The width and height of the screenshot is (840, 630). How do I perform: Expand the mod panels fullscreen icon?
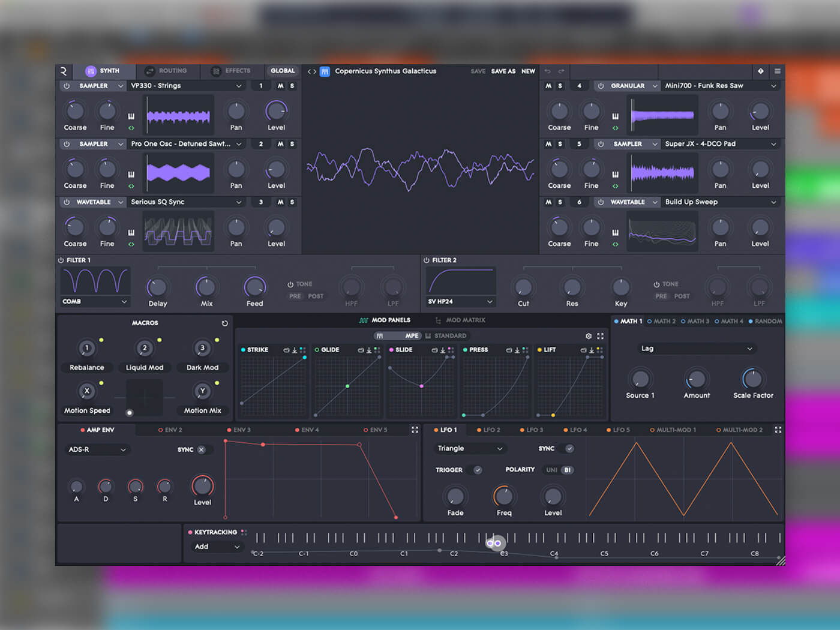tap(600, 336)
